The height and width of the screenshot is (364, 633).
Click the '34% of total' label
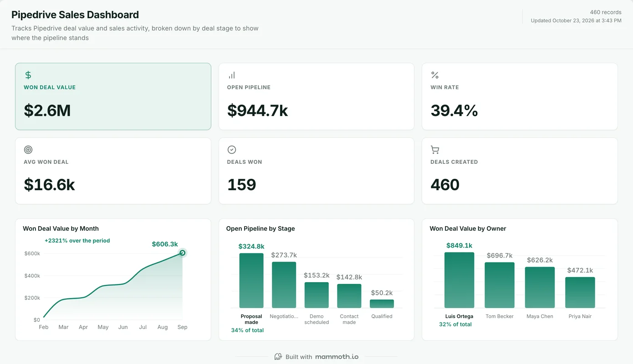tap(247, 330)
